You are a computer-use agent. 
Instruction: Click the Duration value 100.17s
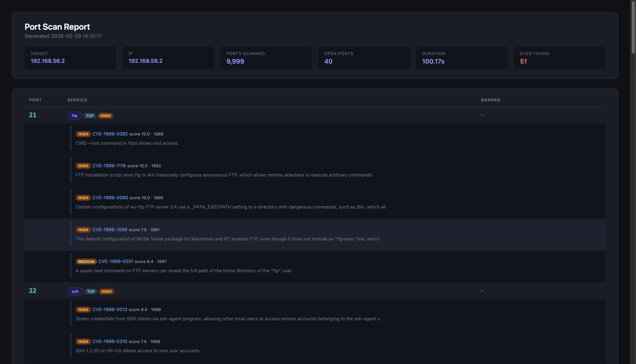433,61
